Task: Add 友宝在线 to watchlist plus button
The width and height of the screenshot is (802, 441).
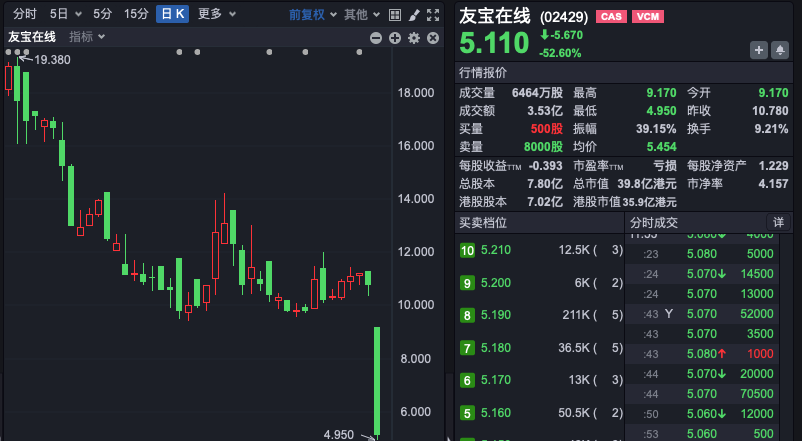Action: (759, 50)
